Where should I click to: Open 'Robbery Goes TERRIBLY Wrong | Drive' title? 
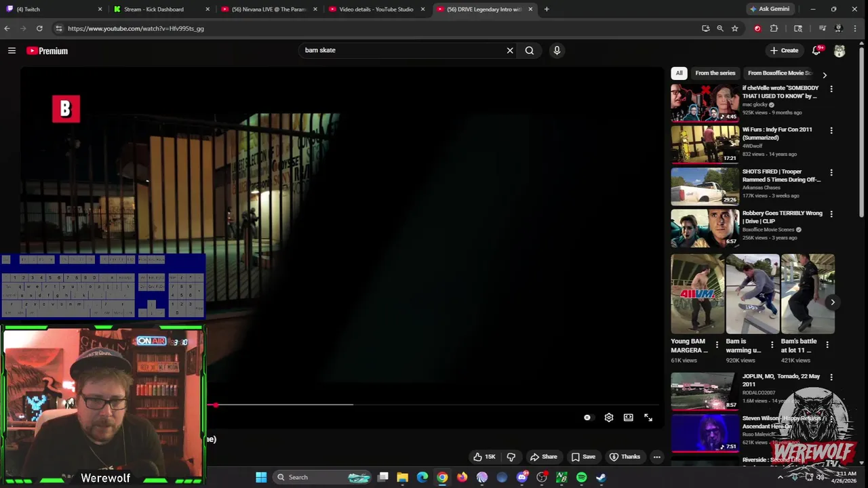(x=782, y=217)
